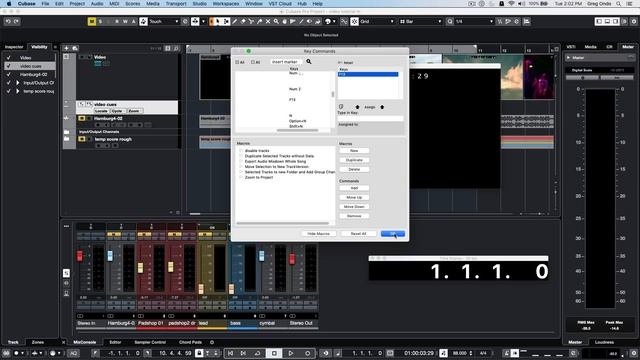This screenshot has height=360, width=640.
Task: Expand Move Selection to New TrackVersion macro
Action: coord(241,167)
